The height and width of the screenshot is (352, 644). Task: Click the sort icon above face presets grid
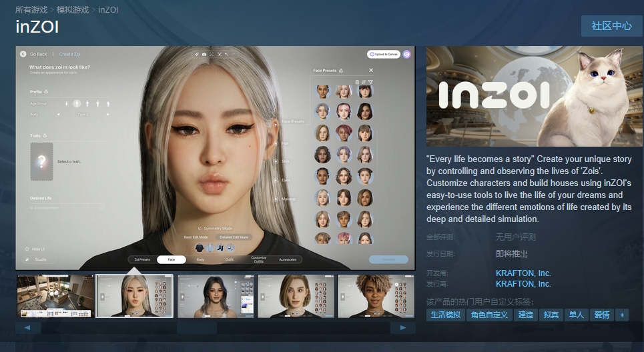(x=364, y=82)
